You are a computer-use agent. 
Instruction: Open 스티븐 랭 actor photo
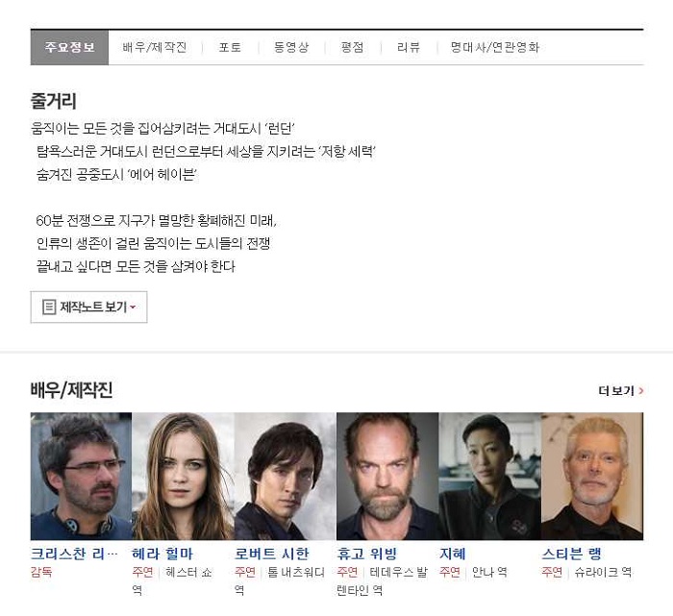(x=592, y=476)
